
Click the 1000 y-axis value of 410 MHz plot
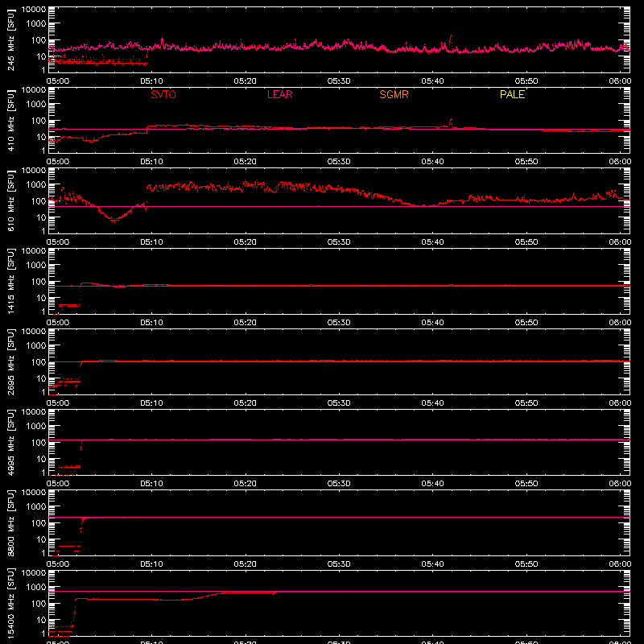36,105
